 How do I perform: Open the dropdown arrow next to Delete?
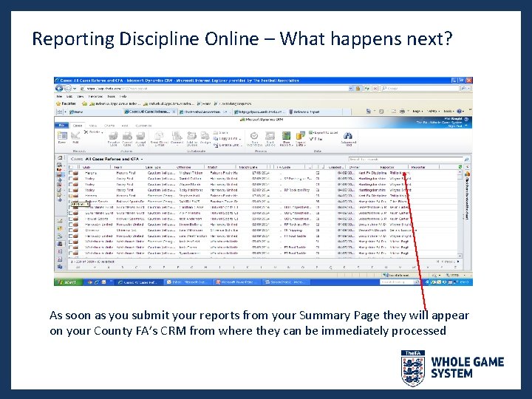tap(102, 132)
